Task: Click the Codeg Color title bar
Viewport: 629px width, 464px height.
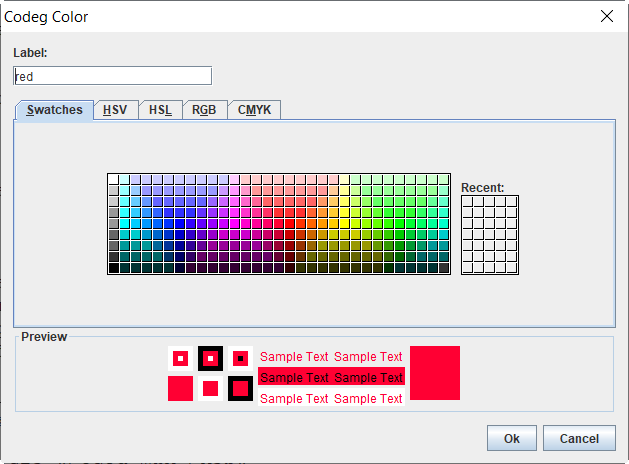Action: [300, 16]
